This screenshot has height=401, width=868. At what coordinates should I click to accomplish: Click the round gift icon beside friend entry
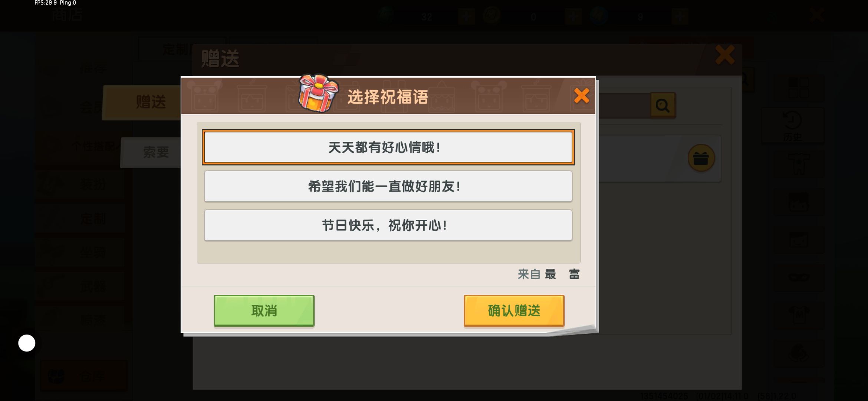701,159
